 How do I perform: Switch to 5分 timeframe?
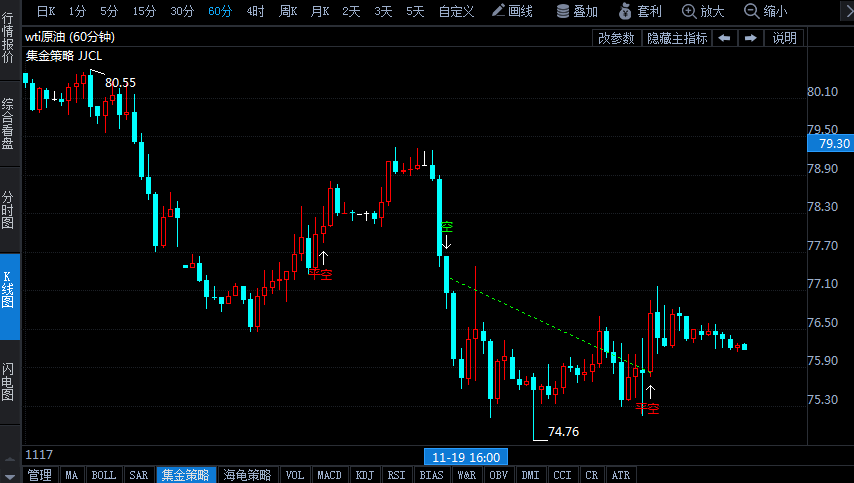click(x=109, y=11)
